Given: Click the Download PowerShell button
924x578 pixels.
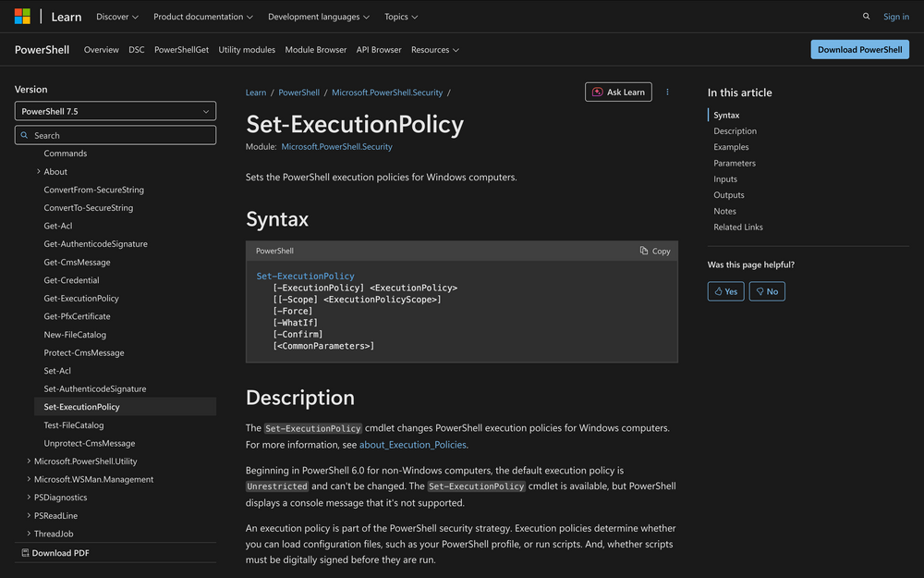Looking at the screenshot, I should [859, 49].
